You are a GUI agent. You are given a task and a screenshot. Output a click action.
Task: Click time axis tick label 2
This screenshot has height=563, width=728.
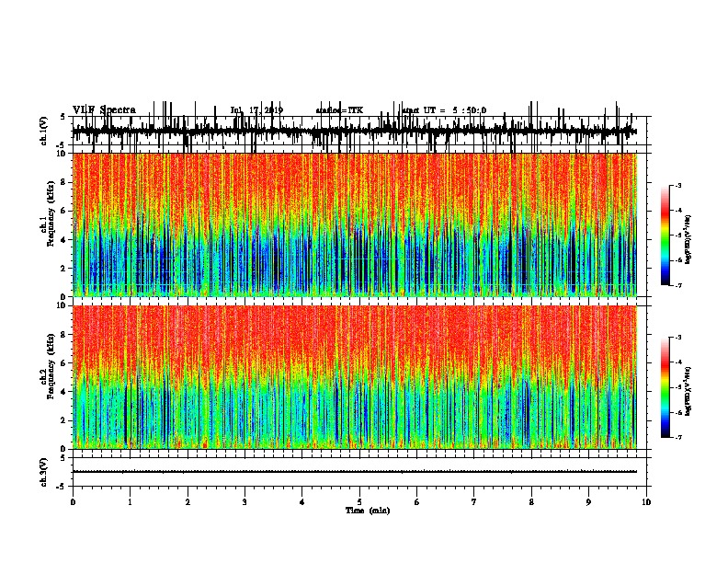pos(188,502)
